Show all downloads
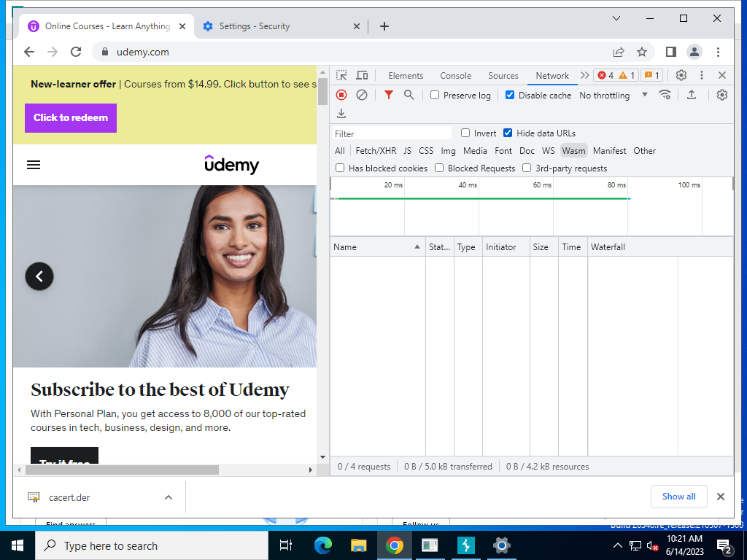 (678, 497)
